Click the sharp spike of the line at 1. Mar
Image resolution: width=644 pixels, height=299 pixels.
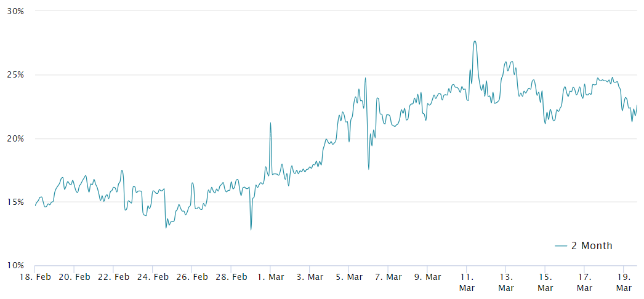click(270, 123)
